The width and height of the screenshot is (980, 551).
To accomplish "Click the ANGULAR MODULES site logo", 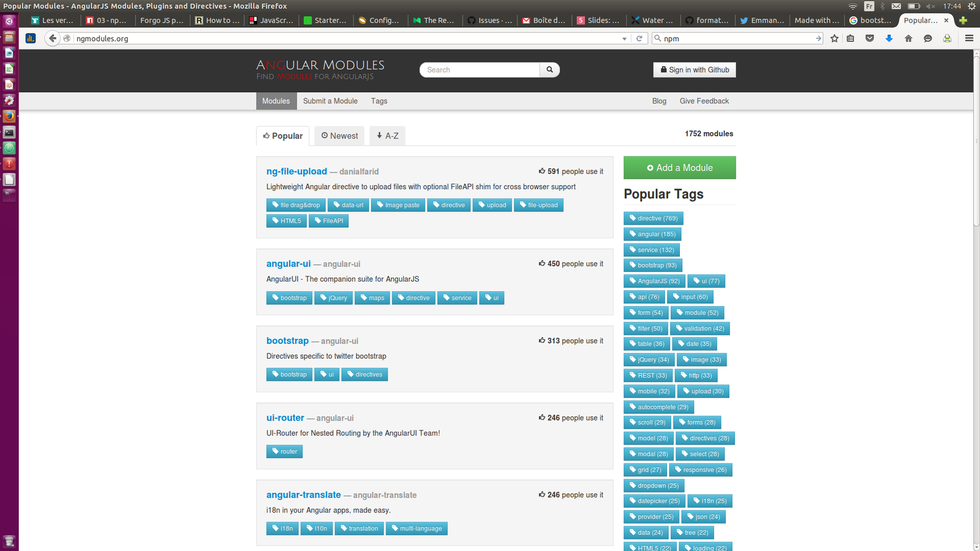I will click(x=320, y=69).
